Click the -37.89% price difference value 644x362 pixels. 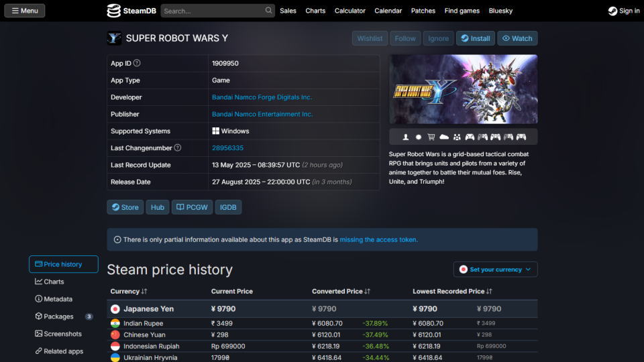[x=375, y=323]
